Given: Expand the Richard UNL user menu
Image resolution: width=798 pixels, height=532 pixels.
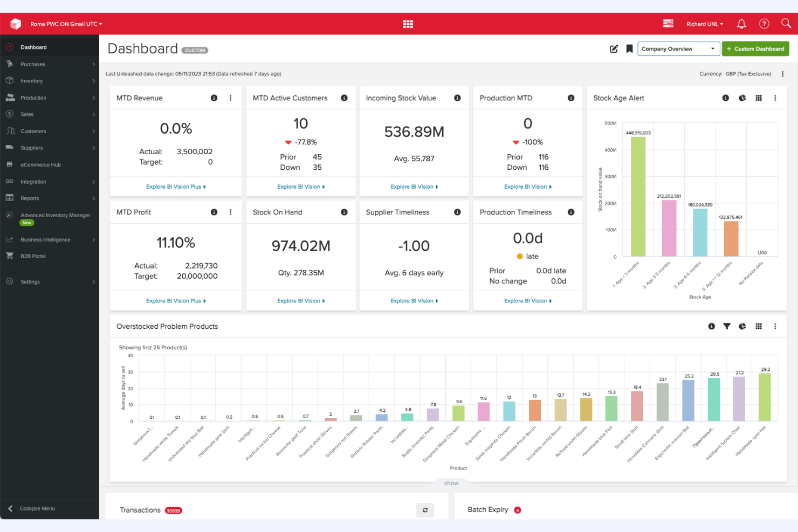Looking at the screenshot, I should [x=704, y=24].
